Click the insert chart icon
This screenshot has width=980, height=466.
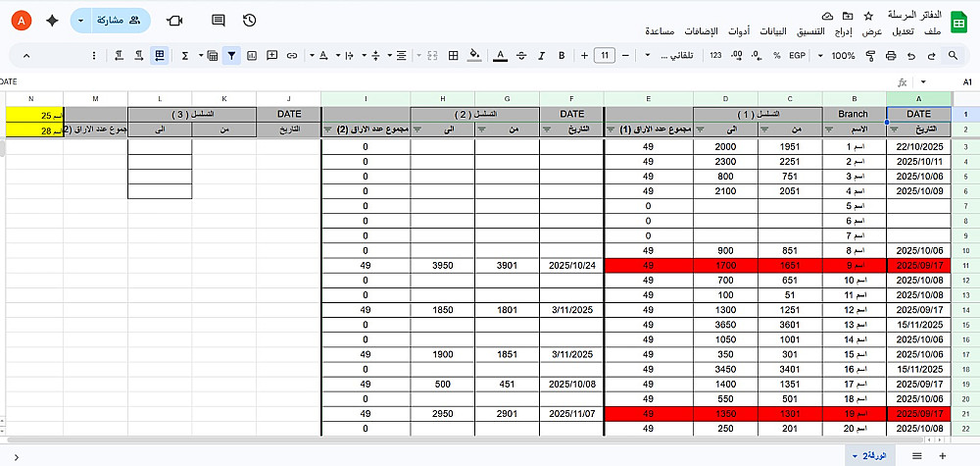(252, 56)
